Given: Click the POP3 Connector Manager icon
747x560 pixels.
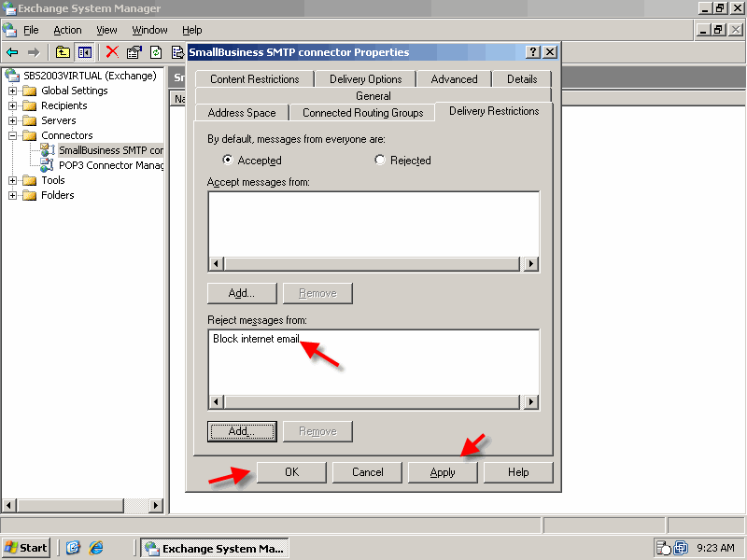Looking at the screenshot, I should [x=47, y=165].
